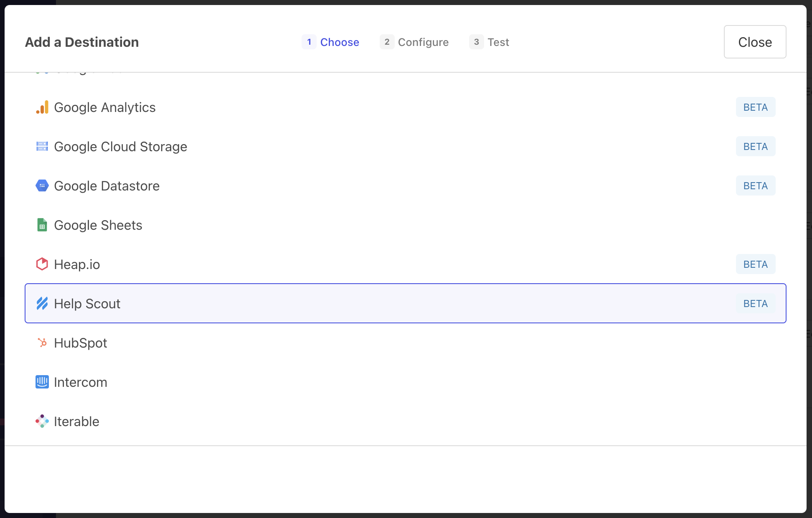Screen dimensions: 812x518
Task: Click the blue Intercom logo icon
Action: click(42, 382)
